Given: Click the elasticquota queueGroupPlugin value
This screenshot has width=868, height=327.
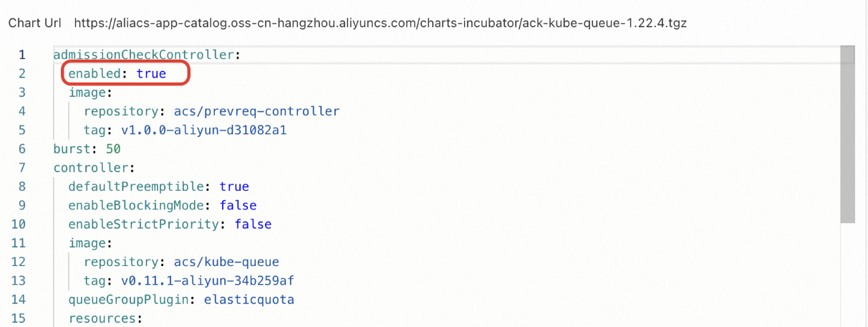Looking at the screenshot, I should pyautogui.click(x=249, y=299).
